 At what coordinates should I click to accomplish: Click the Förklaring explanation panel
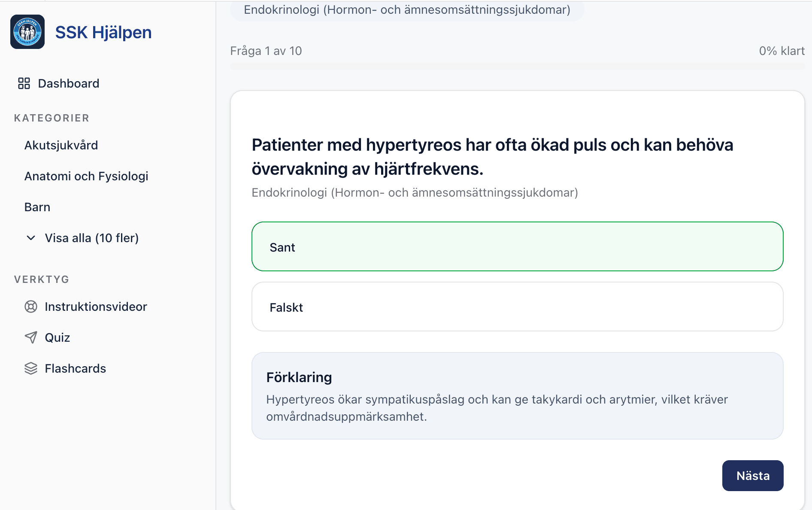point(517,396)
